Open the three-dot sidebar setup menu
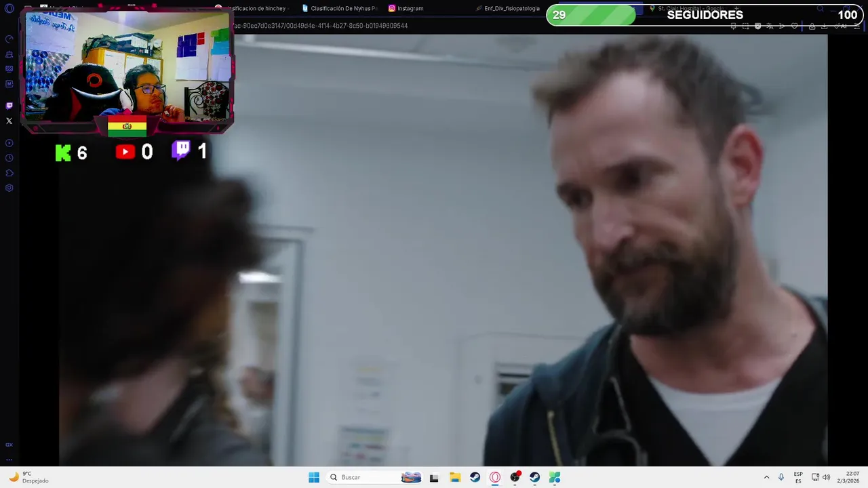This screenshot has width=868, height=488. tap(9, 459)
